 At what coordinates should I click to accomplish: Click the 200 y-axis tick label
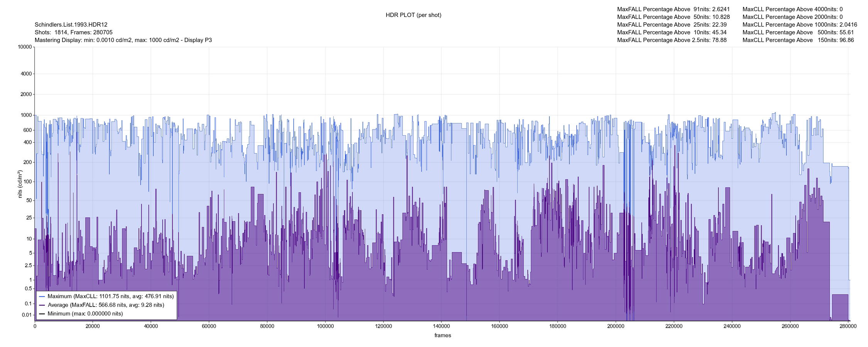click(27, 162)
